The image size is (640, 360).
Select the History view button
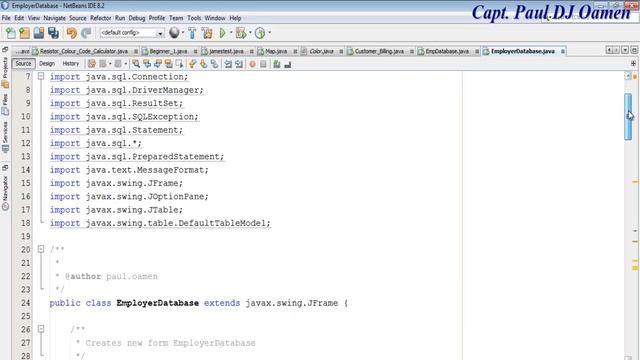pos(71,64)
